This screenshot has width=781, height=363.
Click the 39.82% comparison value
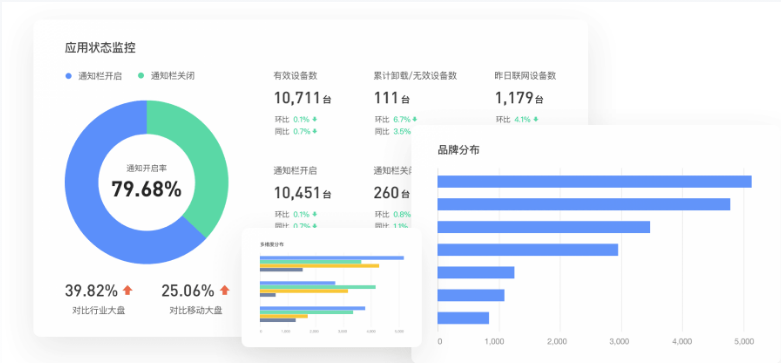point(92,290)
